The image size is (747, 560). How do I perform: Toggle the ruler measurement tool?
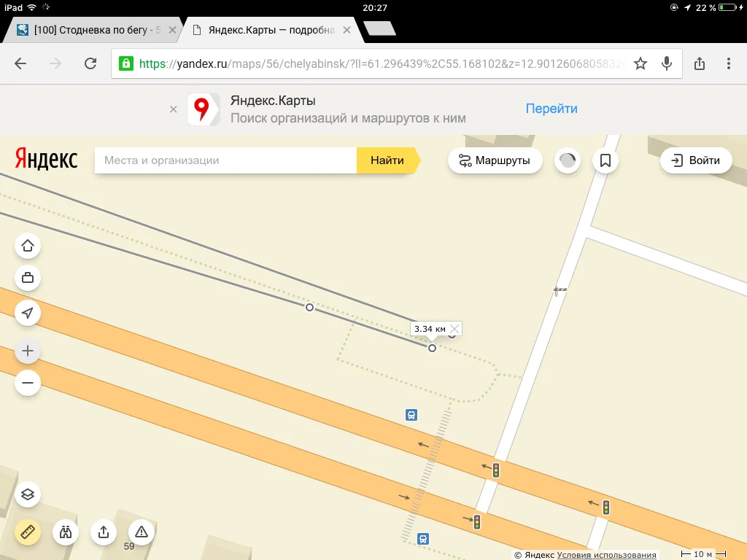click(x=28, y=532)
